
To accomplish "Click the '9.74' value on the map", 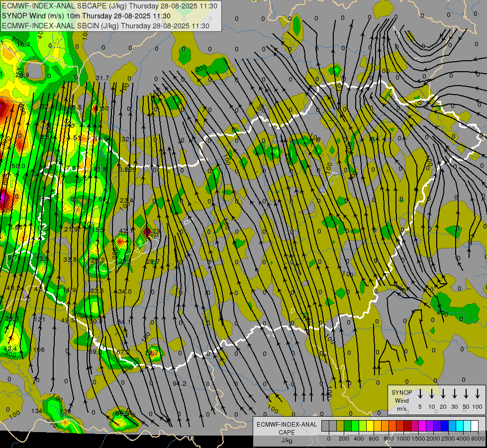I will coord(14,258).
